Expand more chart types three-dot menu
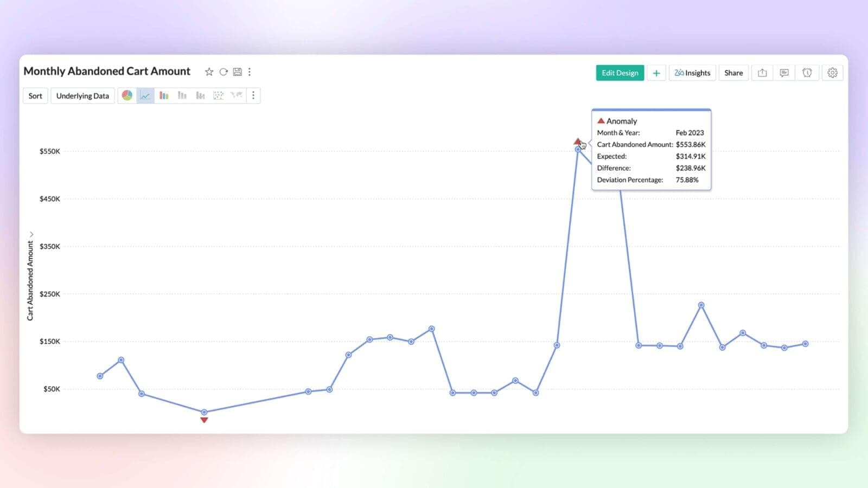The width and height of the screenshot is (868, 488). [x=253, y=95]
